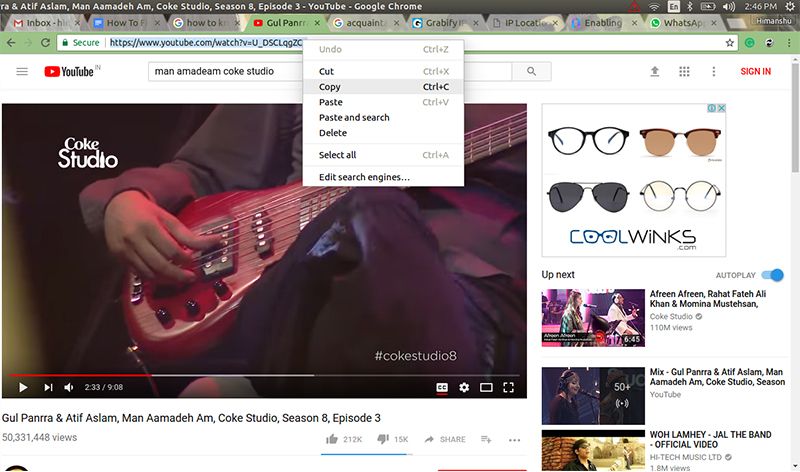Open YouTube settings three-dot menu
The height and width of the screenshot is (472, 800).
coord(714,71)
